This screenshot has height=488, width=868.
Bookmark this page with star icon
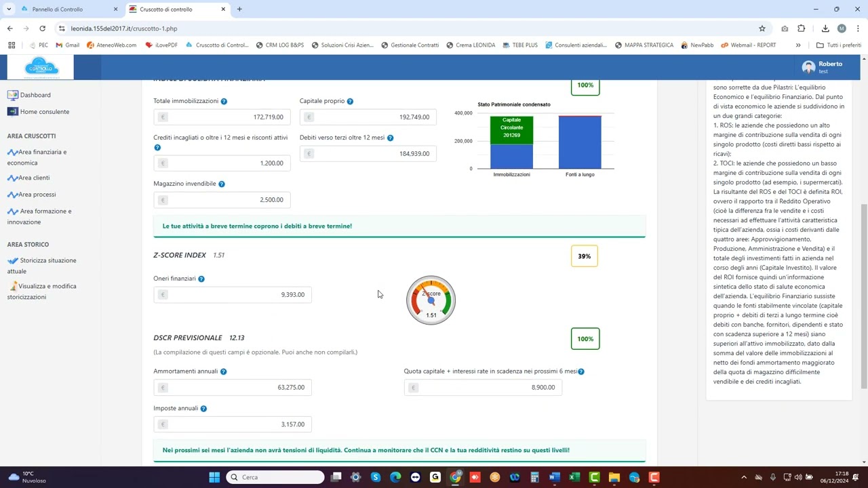tap(762, 28)
